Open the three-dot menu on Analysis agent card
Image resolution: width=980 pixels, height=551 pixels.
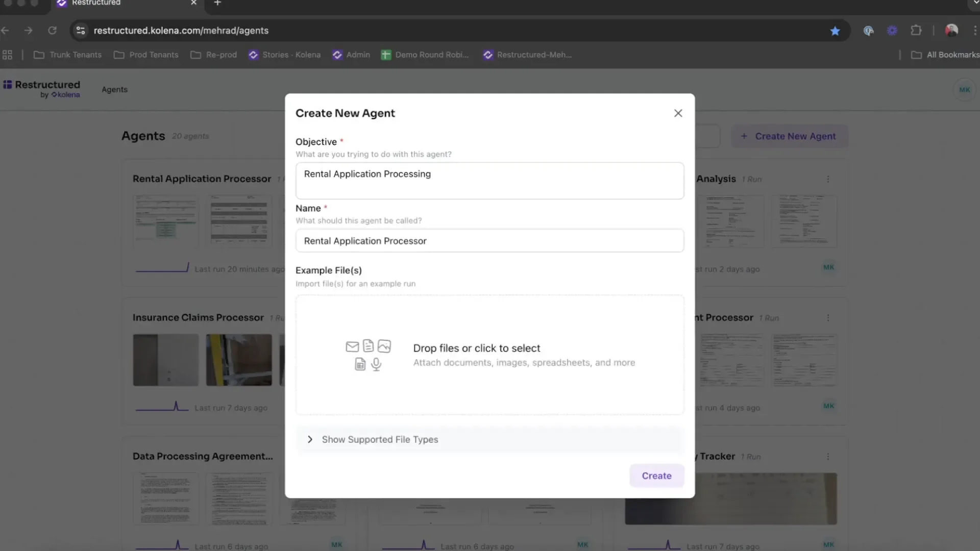828,179
